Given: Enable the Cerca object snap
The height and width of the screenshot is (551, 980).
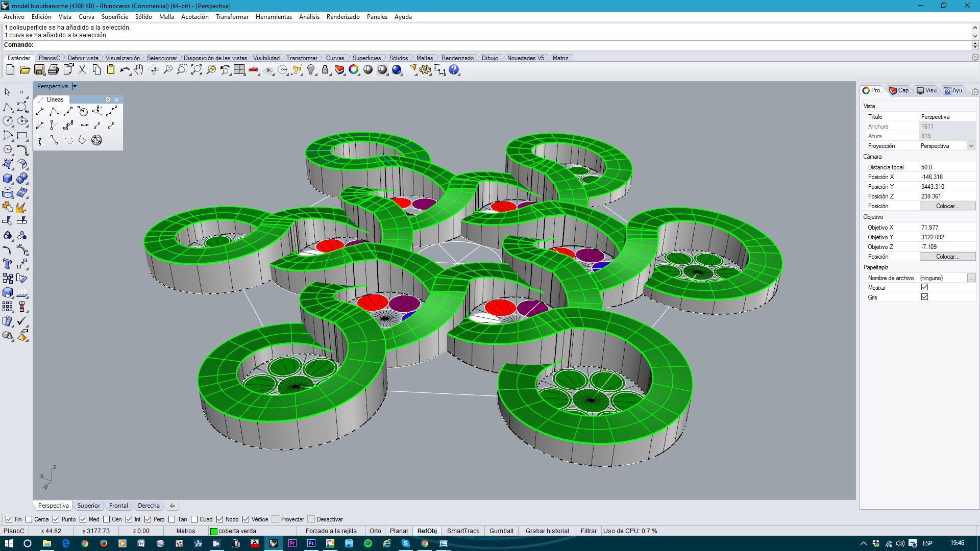Looking at the screenshot, I should 29,519.
